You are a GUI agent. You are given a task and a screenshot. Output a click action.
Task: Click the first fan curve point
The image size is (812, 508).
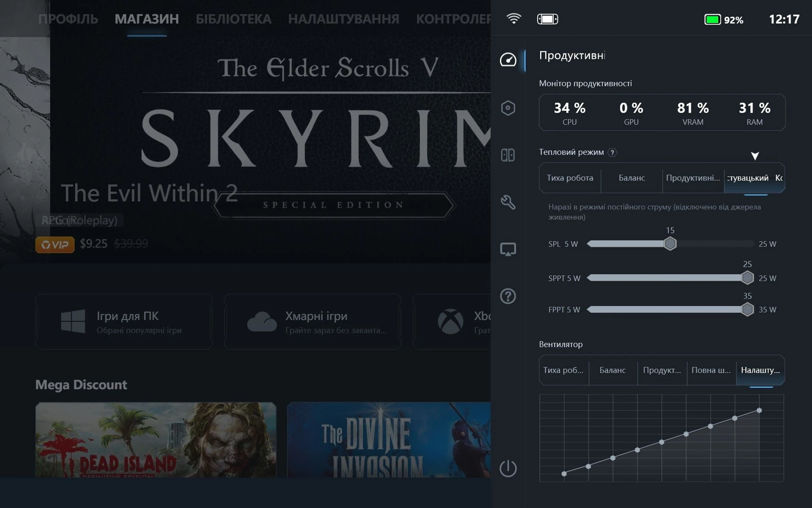564,474
